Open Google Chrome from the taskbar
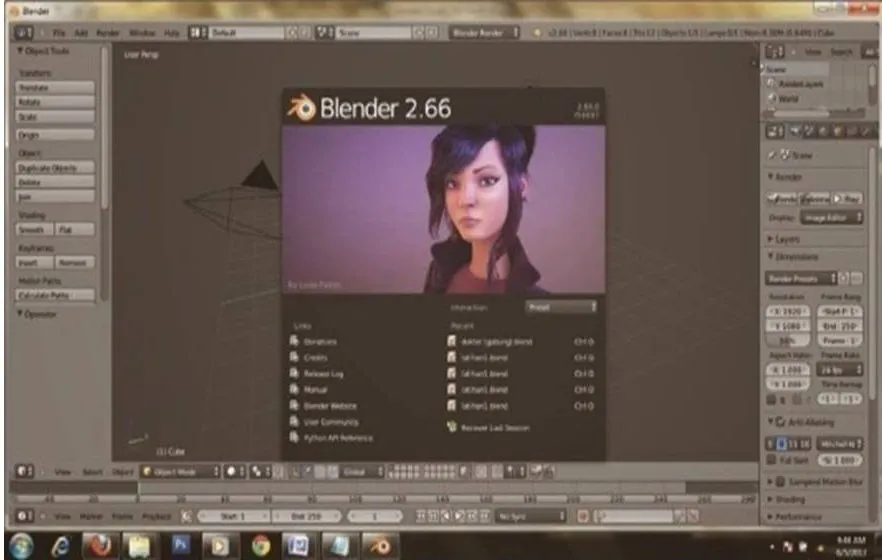Viewport: 882px width, 560px height. pos(260,545)
